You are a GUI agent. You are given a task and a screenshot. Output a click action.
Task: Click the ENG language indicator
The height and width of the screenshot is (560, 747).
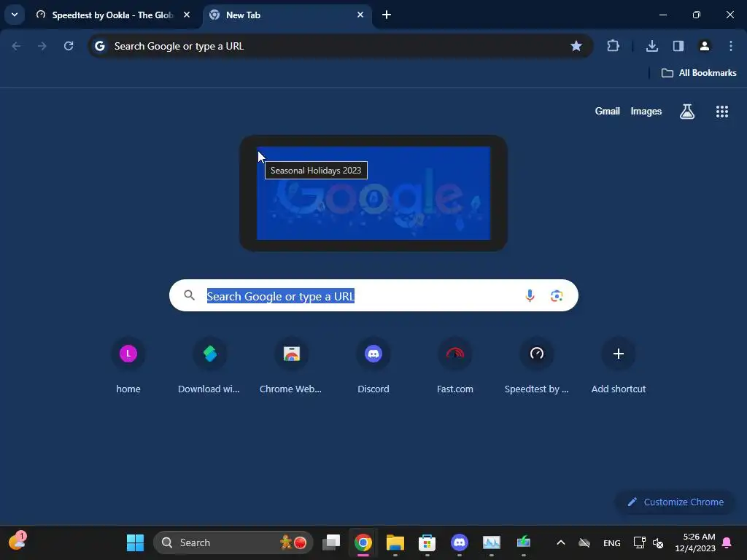point(612,542)
